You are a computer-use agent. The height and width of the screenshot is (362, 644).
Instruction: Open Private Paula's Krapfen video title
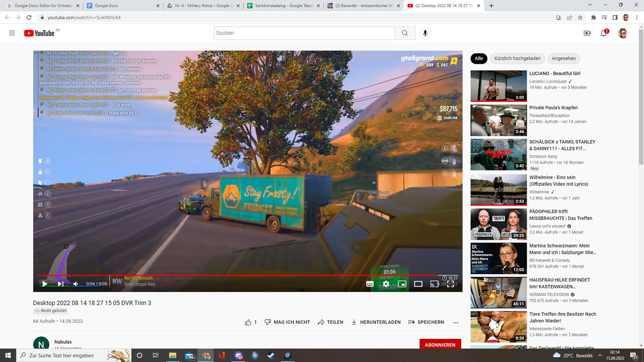tap(553, 108)
